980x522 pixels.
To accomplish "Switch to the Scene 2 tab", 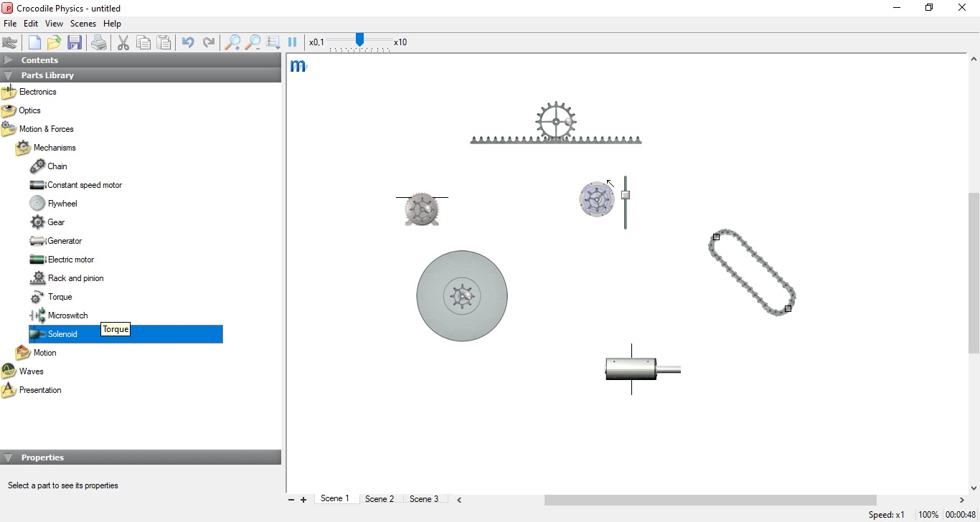I will pyautogui.click(x=380, y=499).
